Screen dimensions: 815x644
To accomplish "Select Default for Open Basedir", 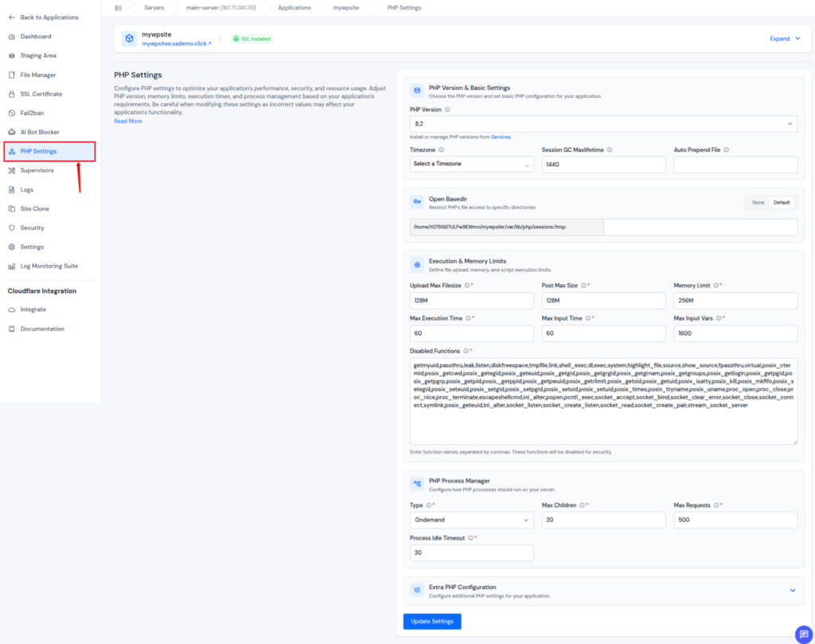I will (x=782, y=202).
